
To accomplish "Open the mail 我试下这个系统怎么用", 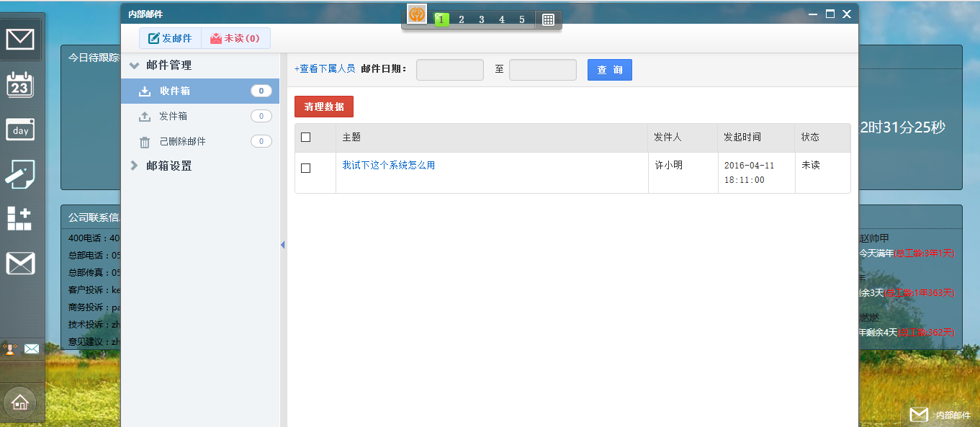I will pyautogui.click(x=389, y=165).
